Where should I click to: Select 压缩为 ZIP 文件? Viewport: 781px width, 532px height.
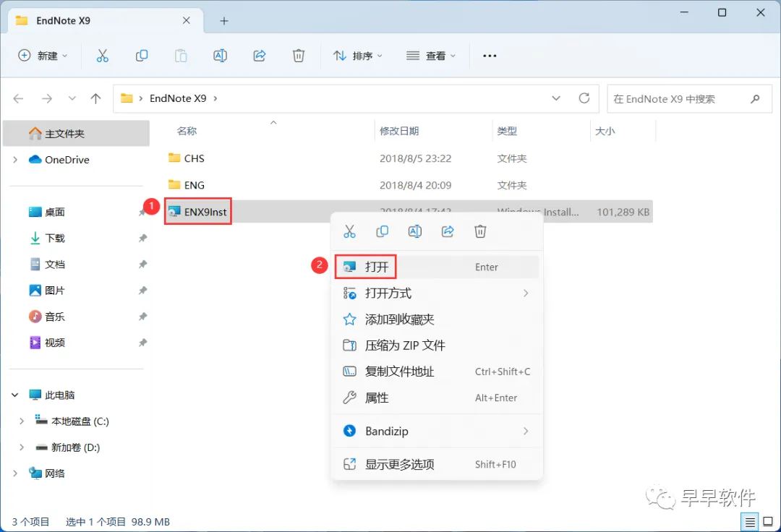(437, 346)
